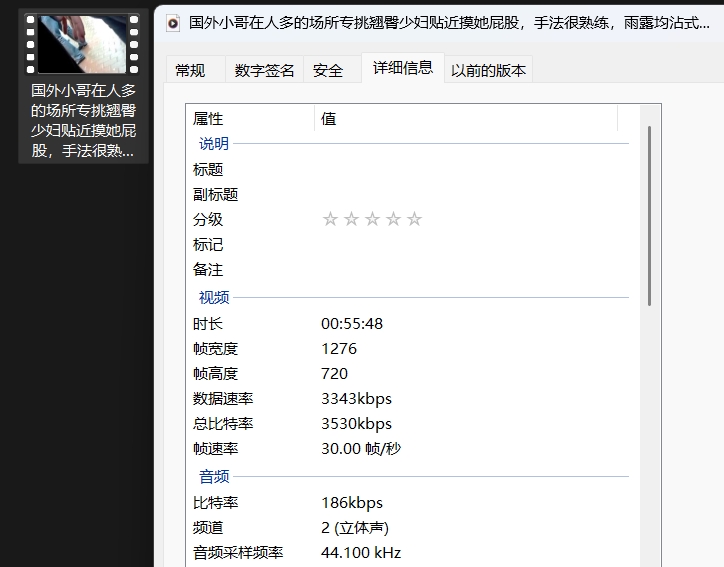Click the 分级 property label

coord(208,219)
